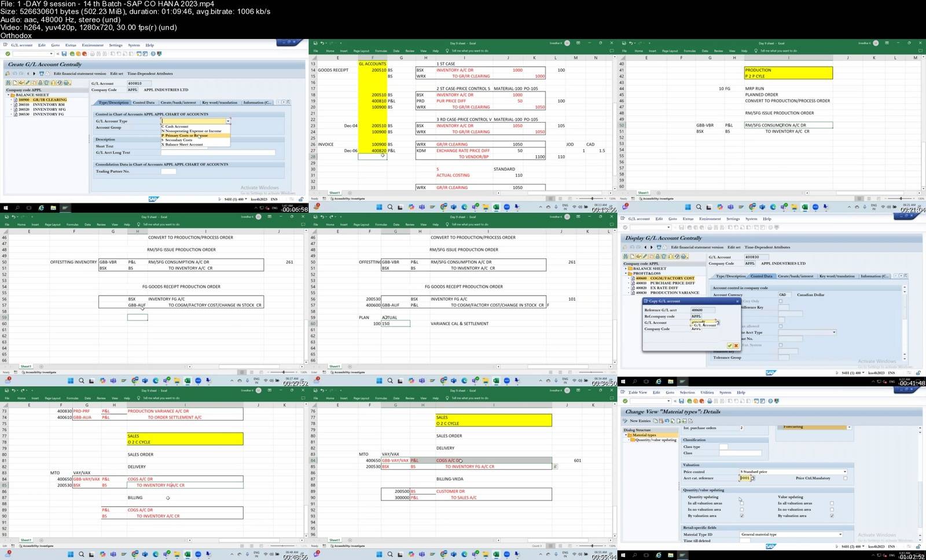Open Environment menu in Create G/L Account window

pos(93,45)
